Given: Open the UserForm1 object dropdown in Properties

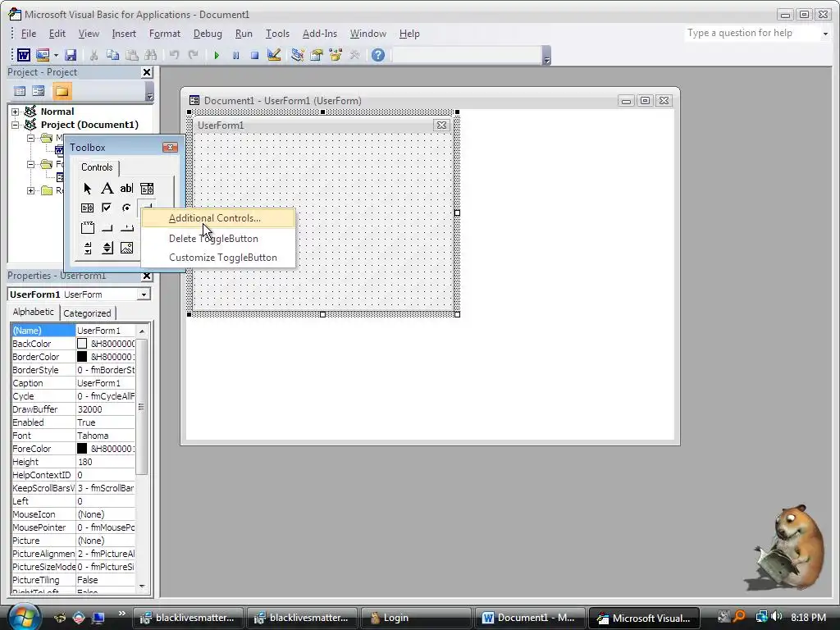Looking at the screenshot, I should [x=143, y=294].
